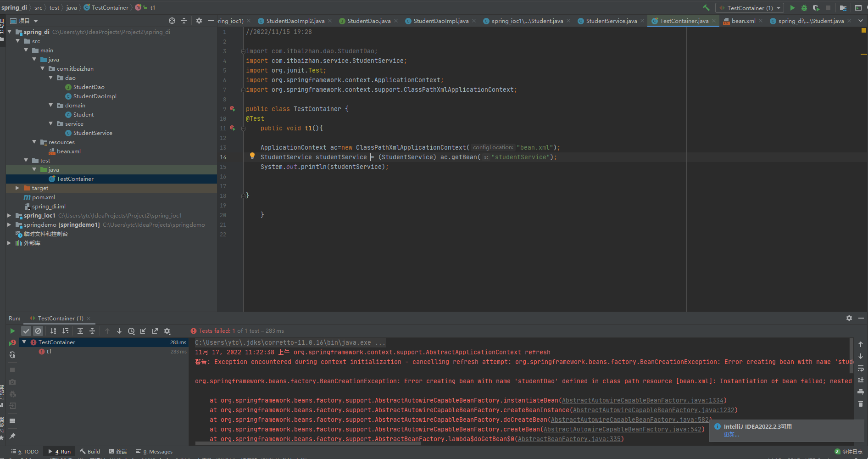
Task: Select pom.xml in the project tree
Action: pos(43,197)
